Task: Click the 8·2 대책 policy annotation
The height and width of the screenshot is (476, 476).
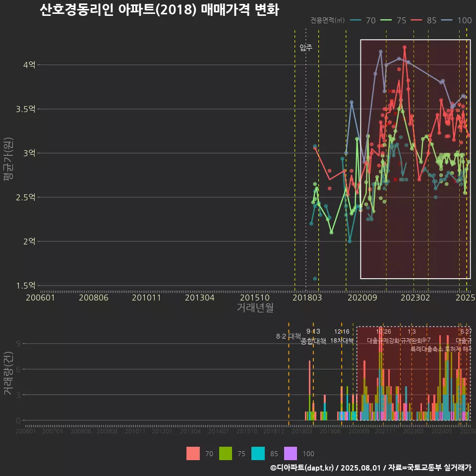Action: [x=289, y=336]
